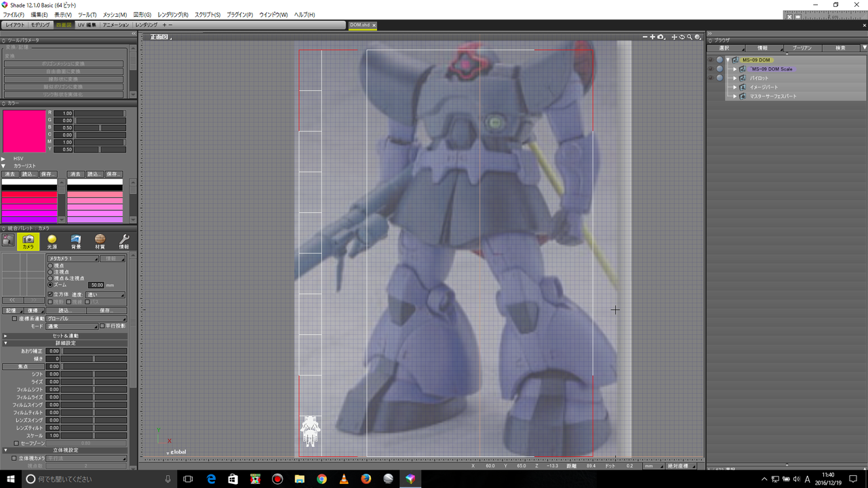Click the viewport zoom-in plus icon
Image resolution: width=868 pixels, height=488 pixels.
pyautogui.click(x=652, y=37)
